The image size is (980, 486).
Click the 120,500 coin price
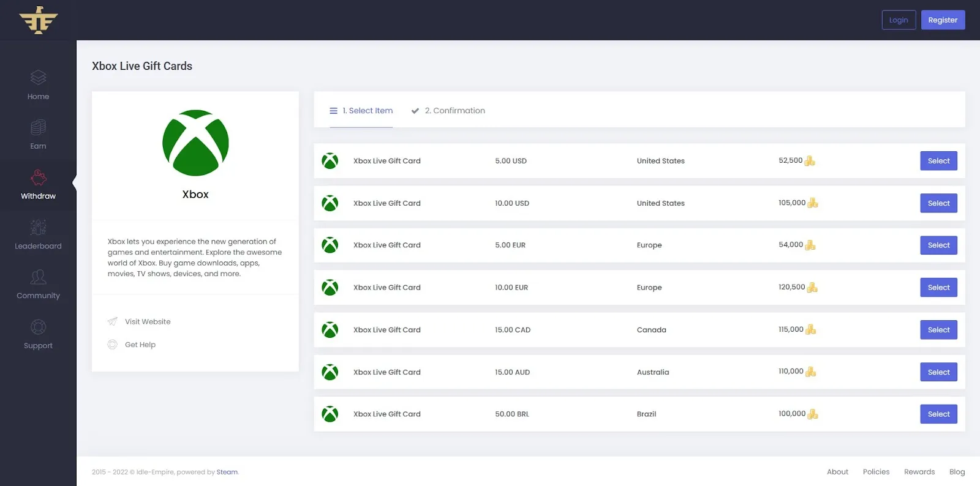(x=792, y=287)
